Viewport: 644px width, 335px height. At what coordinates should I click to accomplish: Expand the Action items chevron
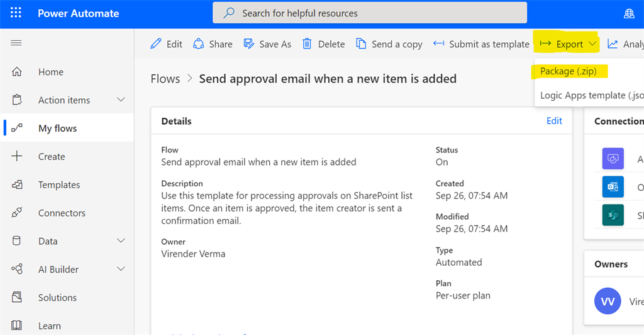pyautogui.click(x=121, y=100)
